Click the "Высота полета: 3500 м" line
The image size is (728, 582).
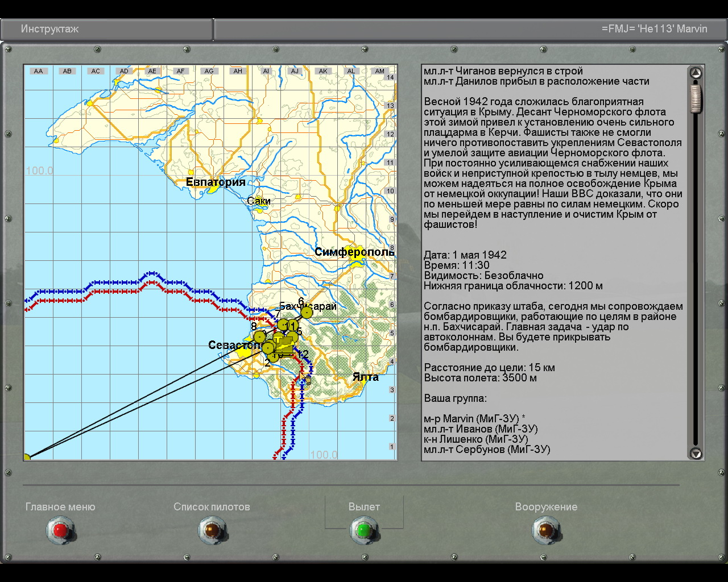pyautogui.click(x=480, y=378)
